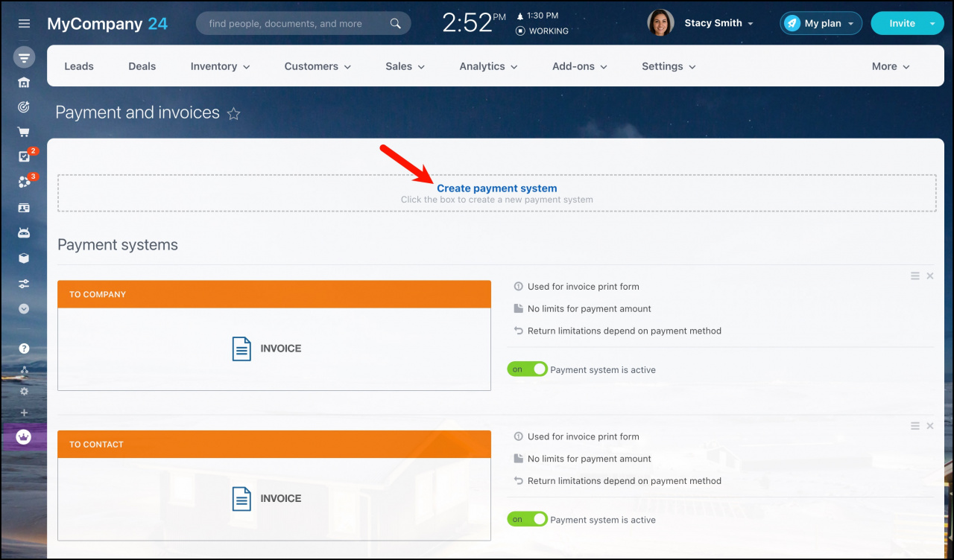Open the help question mark icon
Screen dimensions: 954x560
click(x=24, y=348)
